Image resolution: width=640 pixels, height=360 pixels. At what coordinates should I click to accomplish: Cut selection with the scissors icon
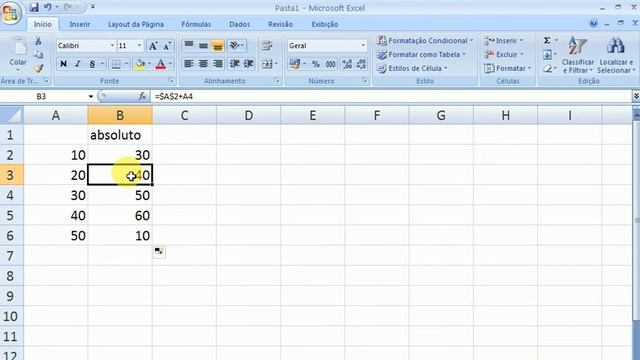click(x=38, y=41)
